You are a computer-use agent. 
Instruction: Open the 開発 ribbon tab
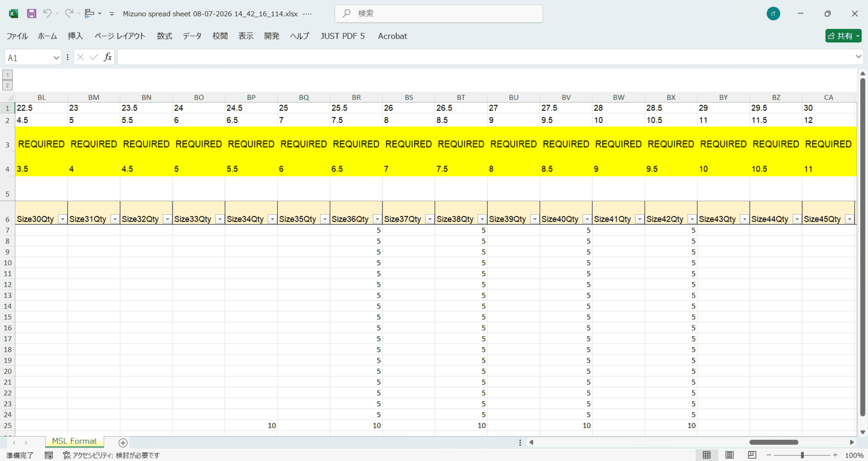tap(272, 36)
